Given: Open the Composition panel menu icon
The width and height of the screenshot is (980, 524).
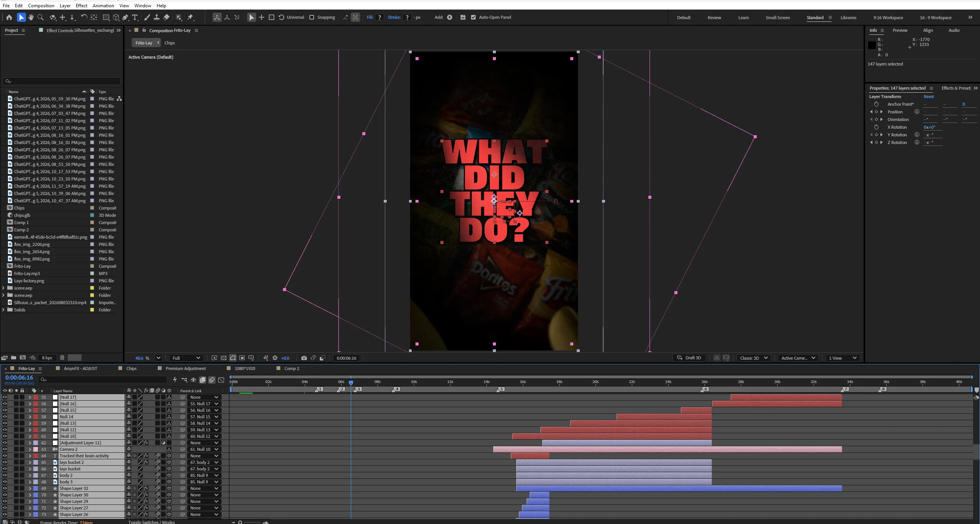Looking at the screenshot, I should [196, 30].
